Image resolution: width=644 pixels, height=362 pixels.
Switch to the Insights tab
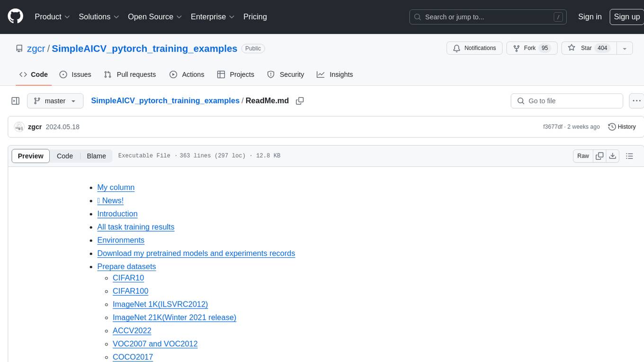point(335,74)
